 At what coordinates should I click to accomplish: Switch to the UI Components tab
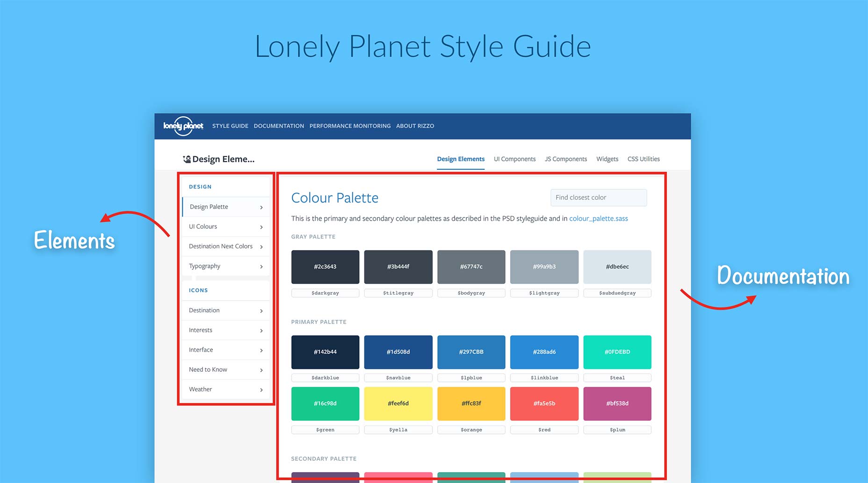pyautogui.click(x=514, y=159)
